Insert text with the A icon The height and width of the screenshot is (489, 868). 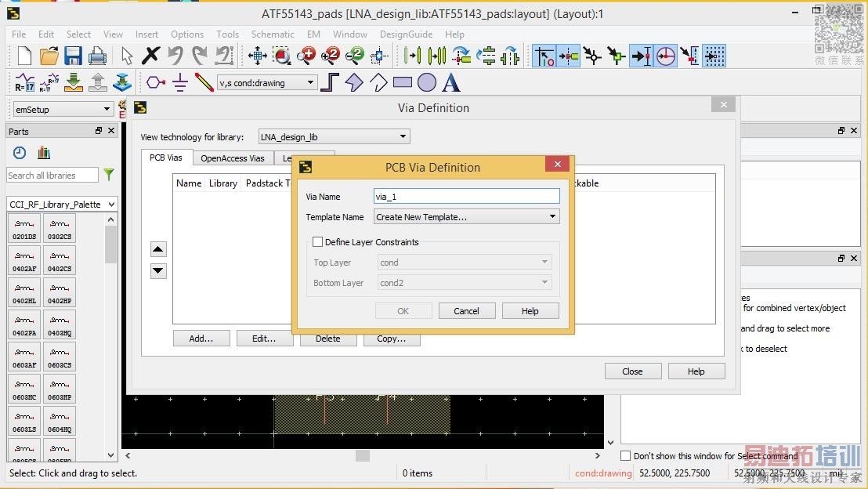pos(451,82)
